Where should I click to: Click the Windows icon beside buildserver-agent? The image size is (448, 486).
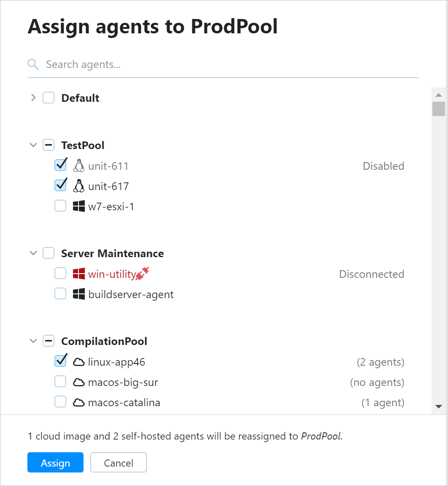(x=79, y=294)
